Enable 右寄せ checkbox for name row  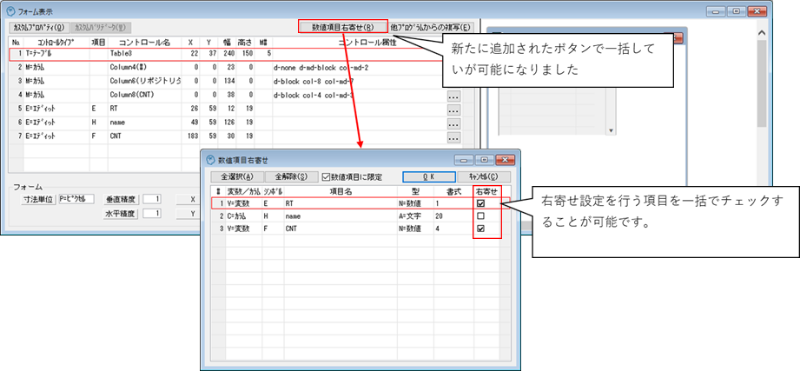pos(481,216)
